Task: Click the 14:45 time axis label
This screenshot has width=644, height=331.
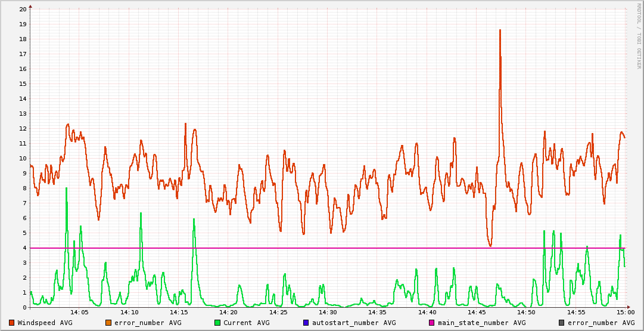Action: [477, 312]
